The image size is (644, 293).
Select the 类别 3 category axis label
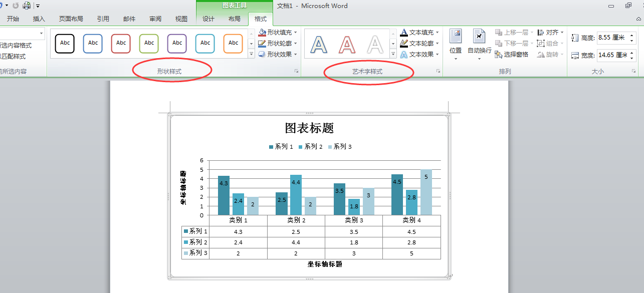[354, 220]
